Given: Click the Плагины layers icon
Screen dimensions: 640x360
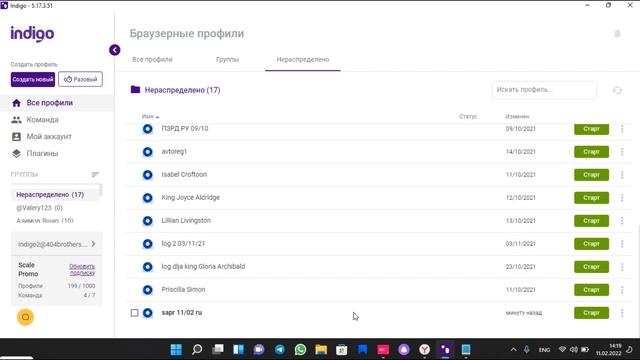Looking at the screenshot, I should tap(16, 153).
